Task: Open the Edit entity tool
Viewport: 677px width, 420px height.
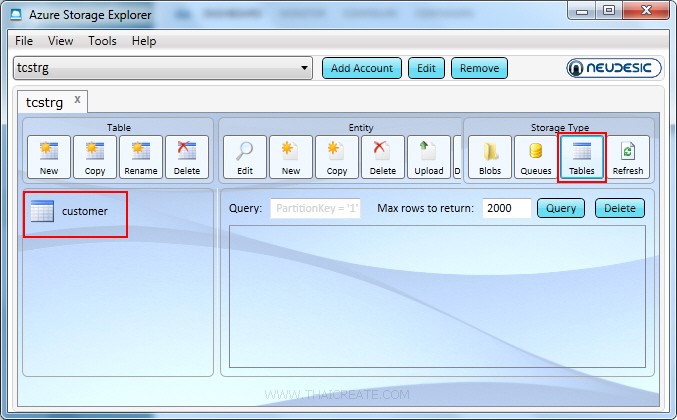Action: [245, 157]
